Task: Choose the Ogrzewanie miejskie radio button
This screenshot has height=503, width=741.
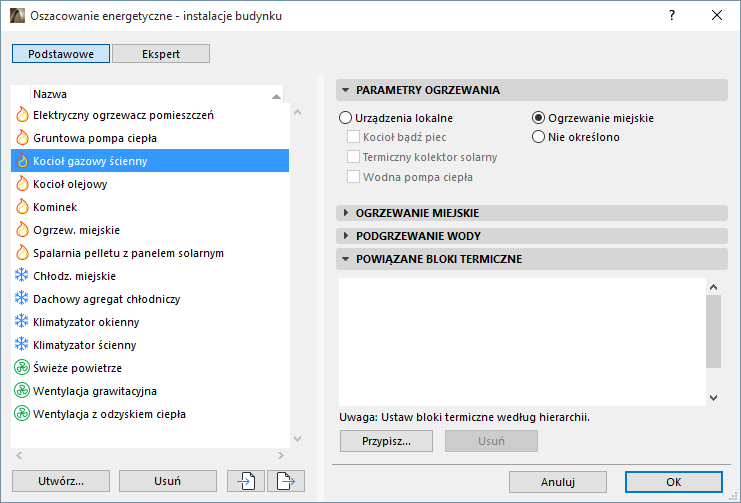Action: click(539, 118)
